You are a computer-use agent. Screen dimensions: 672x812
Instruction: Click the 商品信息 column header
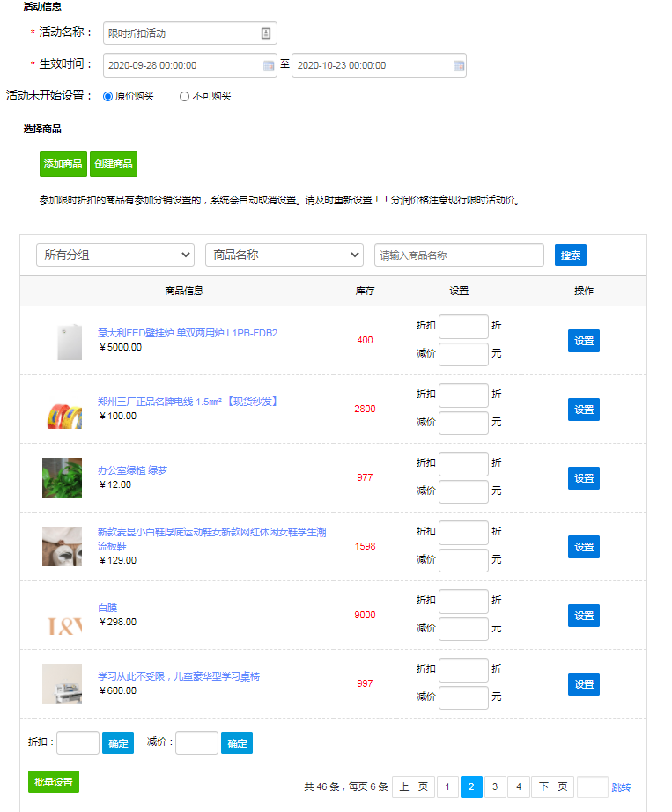point(184,291)
